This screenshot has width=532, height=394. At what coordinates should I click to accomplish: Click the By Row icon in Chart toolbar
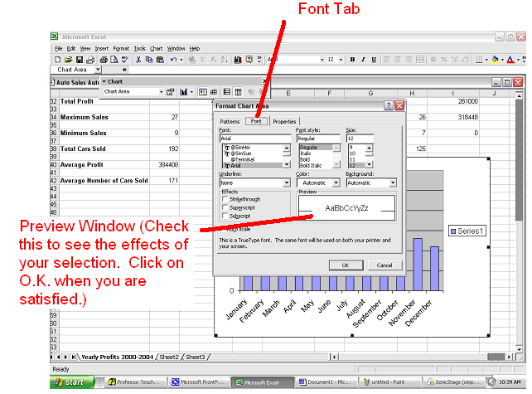pyautogui.click(x=227, y=92)
